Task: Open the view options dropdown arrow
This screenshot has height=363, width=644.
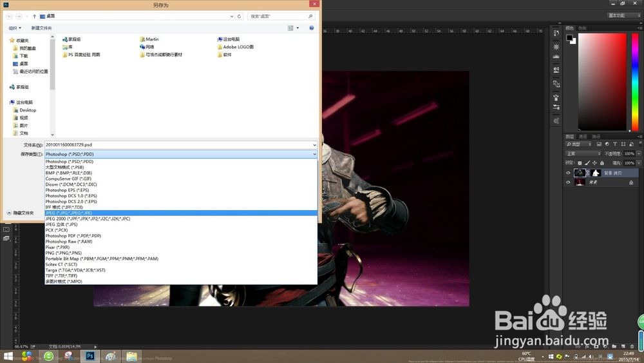Action: (x=298, y=28)
